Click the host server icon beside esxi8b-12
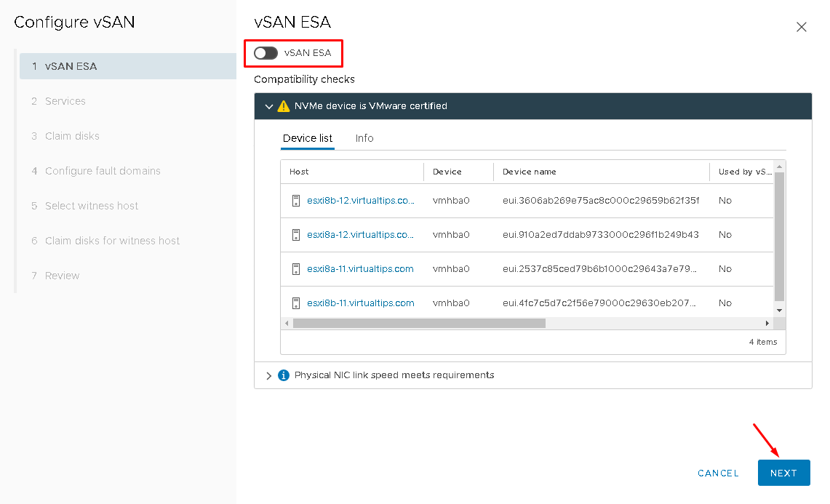830x504 pixels. (x=296, y=200)
